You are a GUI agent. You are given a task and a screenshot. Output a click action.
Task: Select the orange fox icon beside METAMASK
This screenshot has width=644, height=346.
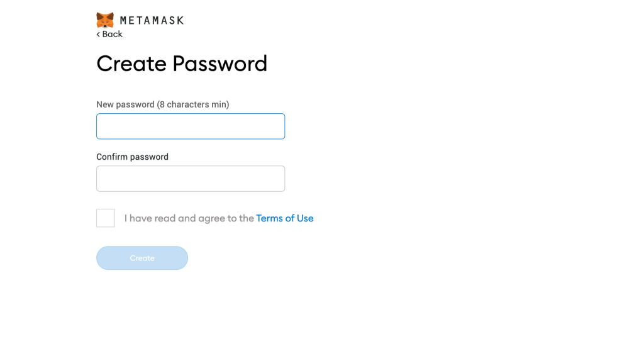(x=105, y=20)
